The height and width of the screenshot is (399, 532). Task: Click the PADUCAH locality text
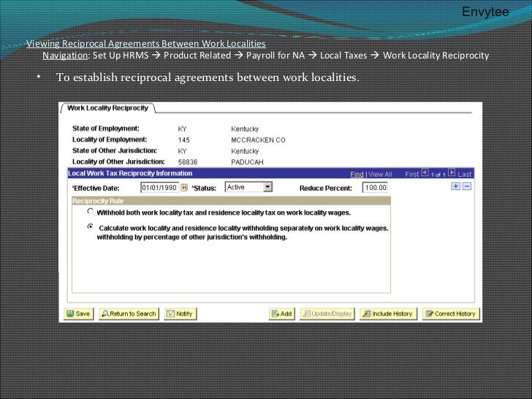click(x=247, y=161)
